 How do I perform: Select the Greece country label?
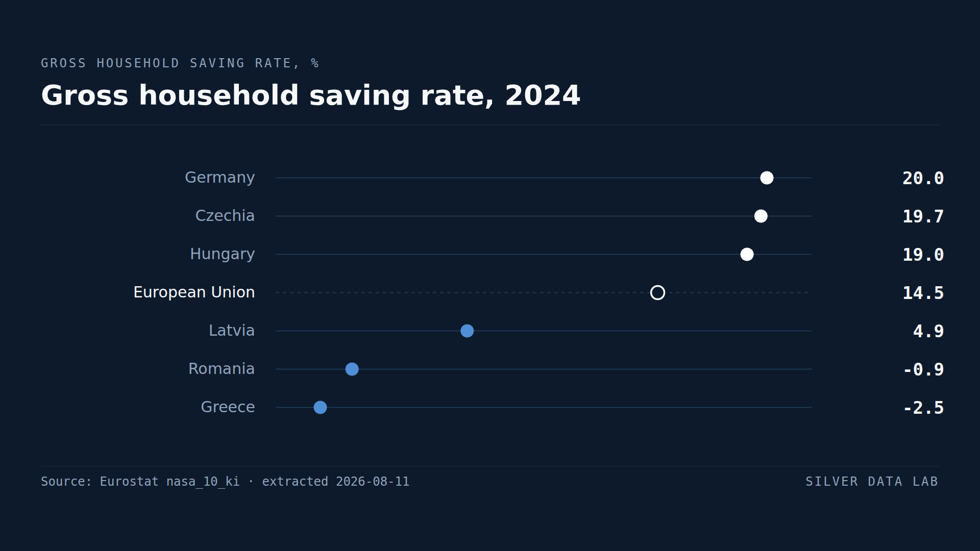click(x=228, y=407)
